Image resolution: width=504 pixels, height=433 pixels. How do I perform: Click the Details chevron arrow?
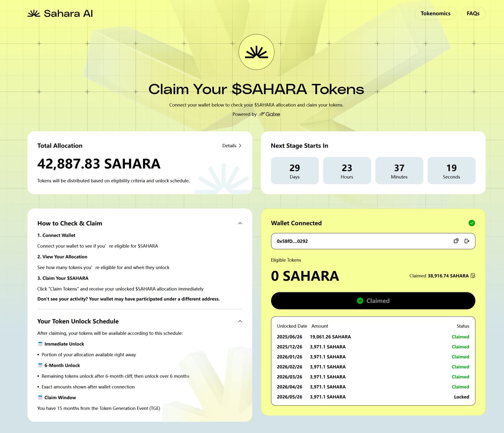(240, 146)
